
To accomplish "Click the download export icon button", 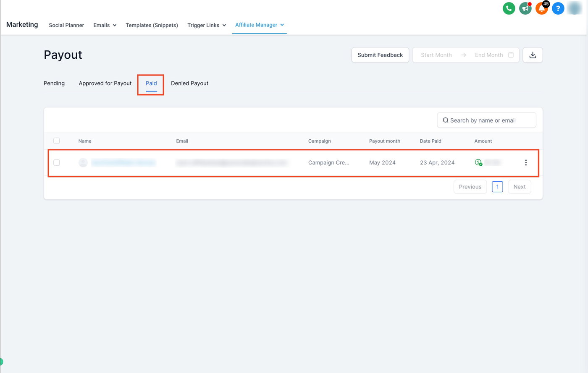I will coord(533,55).
